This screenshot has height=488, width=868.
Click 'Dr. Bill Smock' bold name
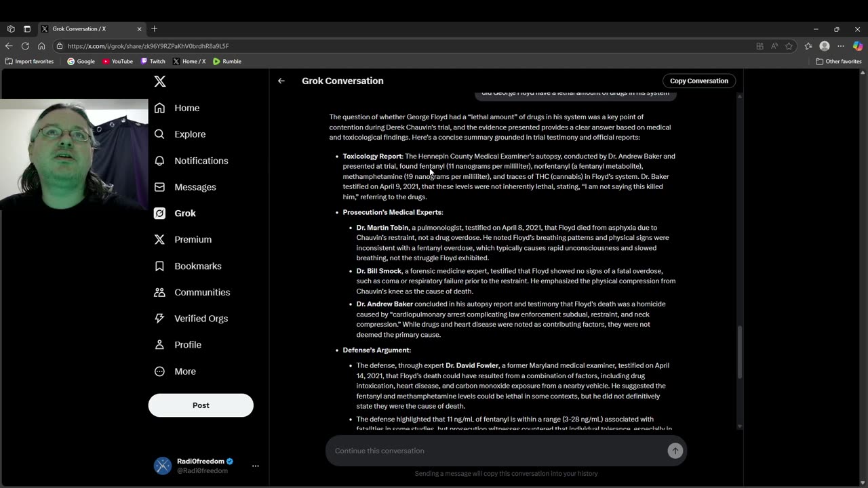[x=379, y=271]
